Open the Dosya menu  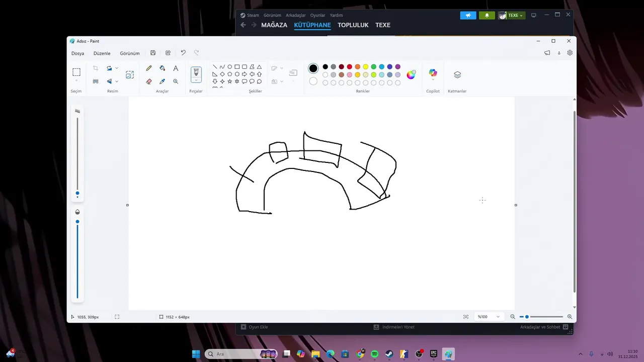point(78,53)
